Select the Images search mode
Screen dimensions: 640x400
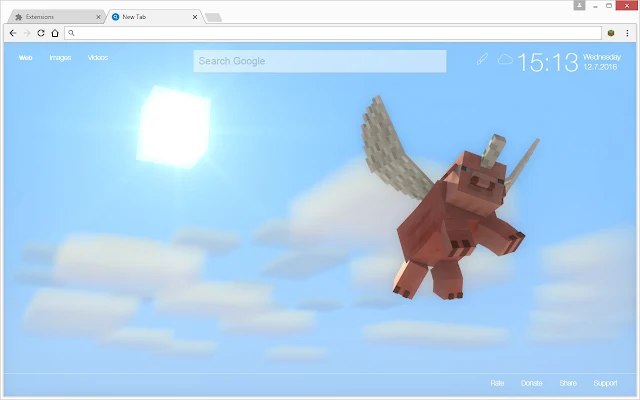click(x=60, y=58)
